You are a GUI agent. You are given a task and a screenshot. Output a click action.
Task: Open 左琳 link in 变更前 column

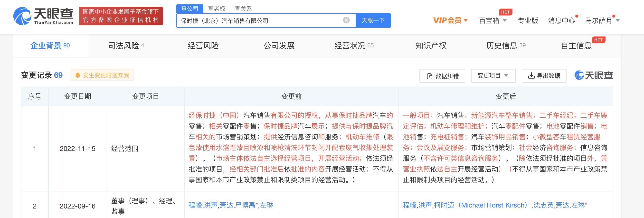click(x=266, y=205)
